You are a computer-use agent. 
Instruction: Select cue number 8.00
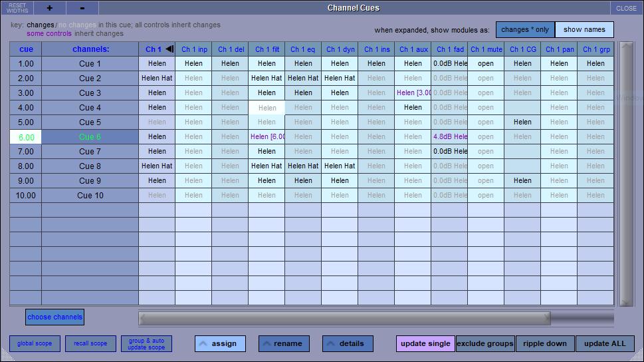tap(25, 166)
